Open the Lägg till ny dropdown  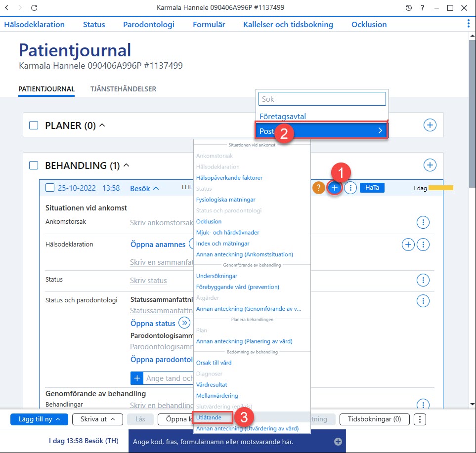[x=39, y=419]
